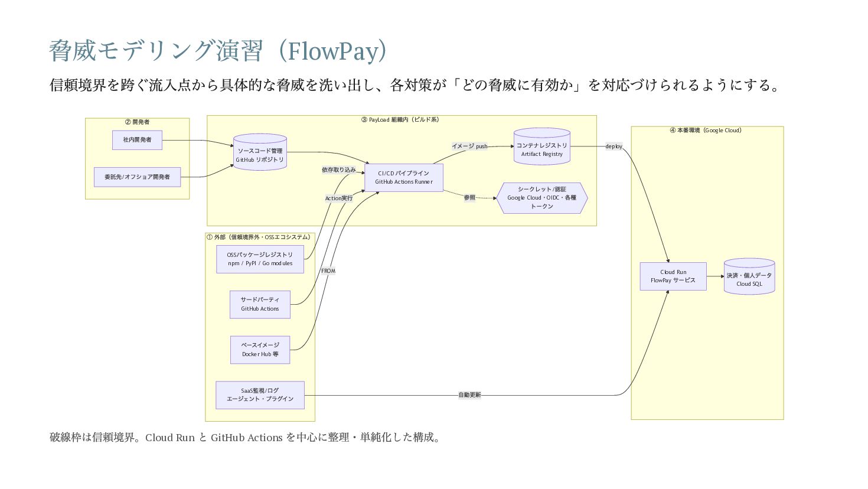Select the footer caption starting with 破線枠は信頼境界
The height and width of the screenshot is (489, 868).
(x=246, y=438)
